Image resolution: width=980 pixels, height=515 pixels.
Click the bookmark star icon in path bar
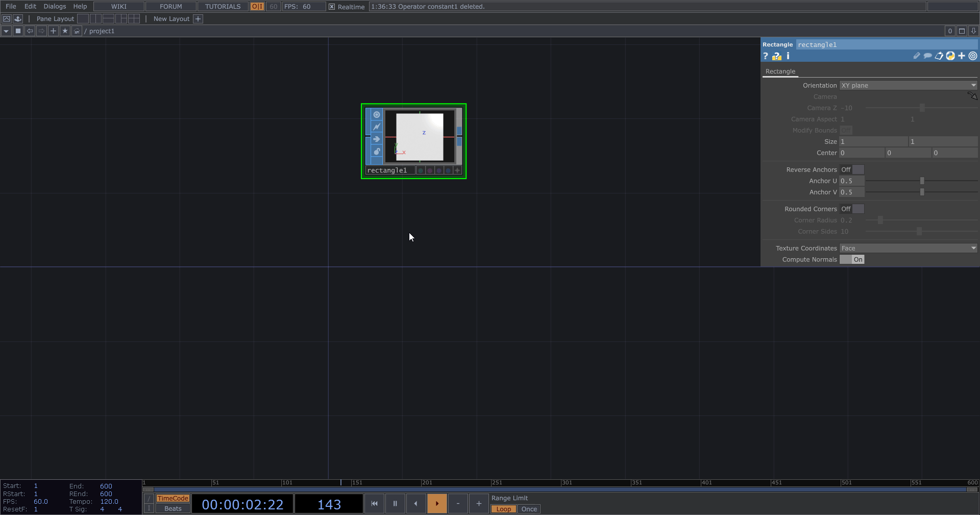[x=65, y=31]
